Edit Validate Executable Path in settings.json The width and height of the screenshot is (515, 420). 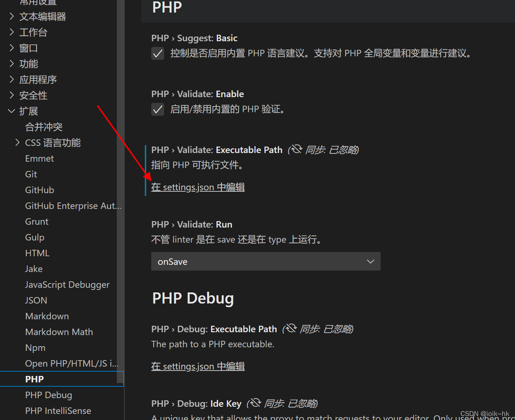[198, 187]
